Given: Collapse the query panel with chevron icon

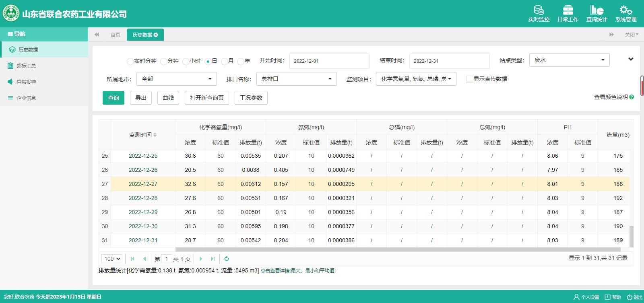Looking at the screenshot, I should click(x=631, y=59).
